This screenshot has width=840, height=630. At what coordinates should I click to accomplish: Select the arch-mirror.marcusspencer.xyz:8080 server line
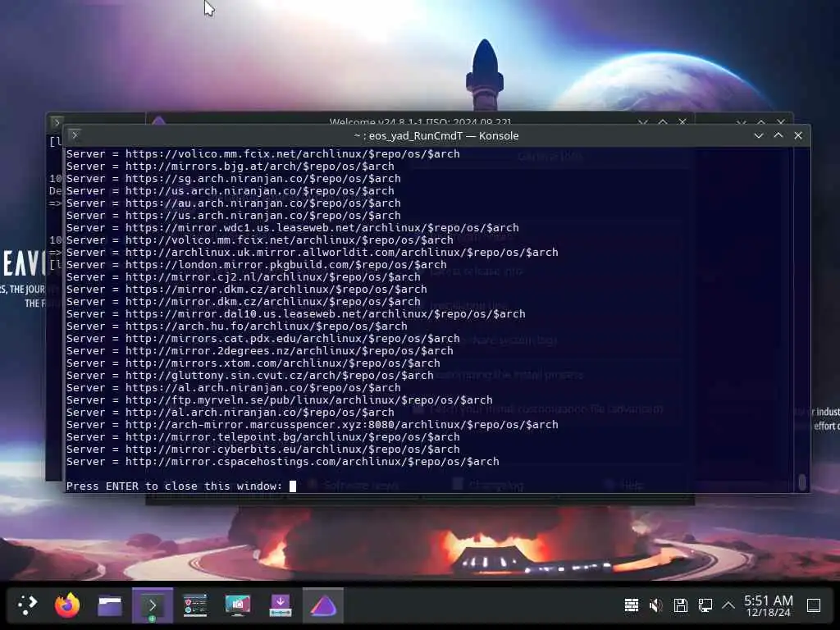tap(313, 425)
